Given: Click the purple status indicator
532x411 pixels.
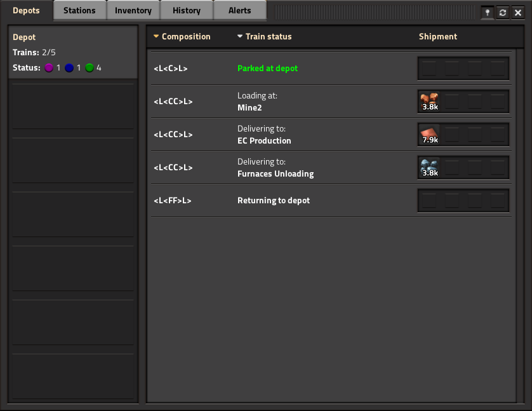Looking at the screenshot, I should coord(49,68).
